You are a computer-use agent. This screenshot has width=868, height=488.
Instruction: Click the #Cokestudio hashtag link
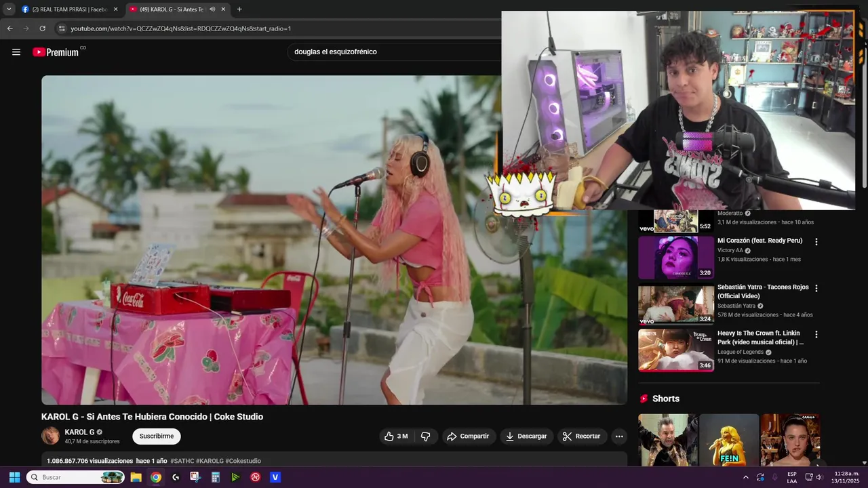point(243,461)
